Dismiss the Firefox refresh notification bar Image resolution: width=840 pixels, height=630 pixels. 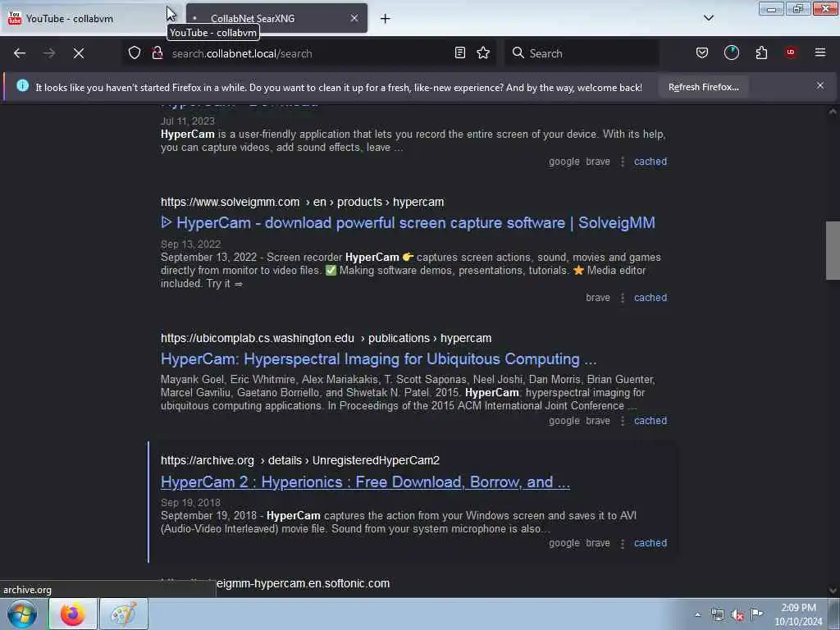(x=820, y=85)
